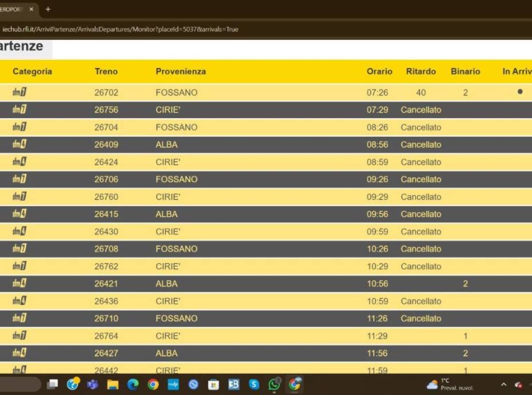Open Microsoft Store from the taskbar

coord(214,384)
